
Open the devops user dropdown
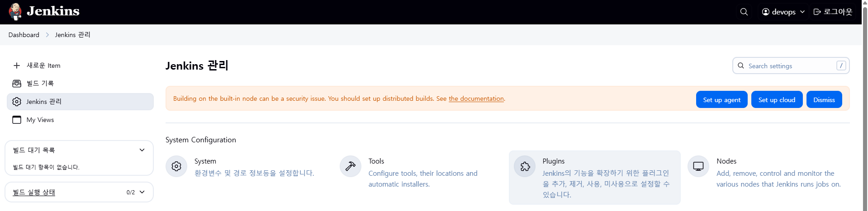[784, 12]
